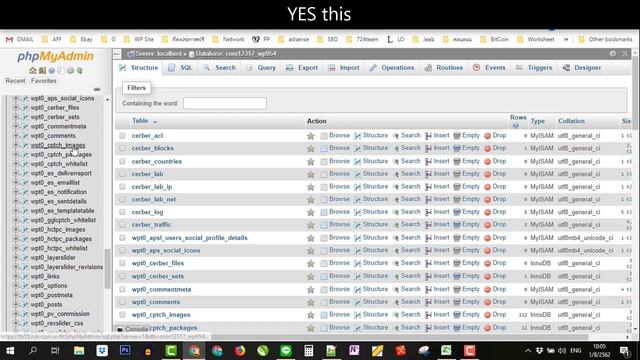Open the Designer tab
The image size is (640, 360).
coord(582,68)
